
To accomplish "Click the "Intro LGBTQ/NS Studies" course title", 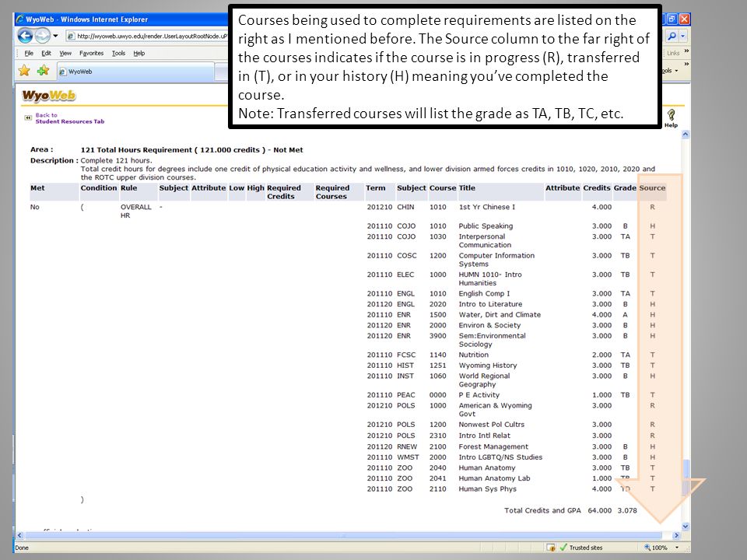I will [500, 457].
